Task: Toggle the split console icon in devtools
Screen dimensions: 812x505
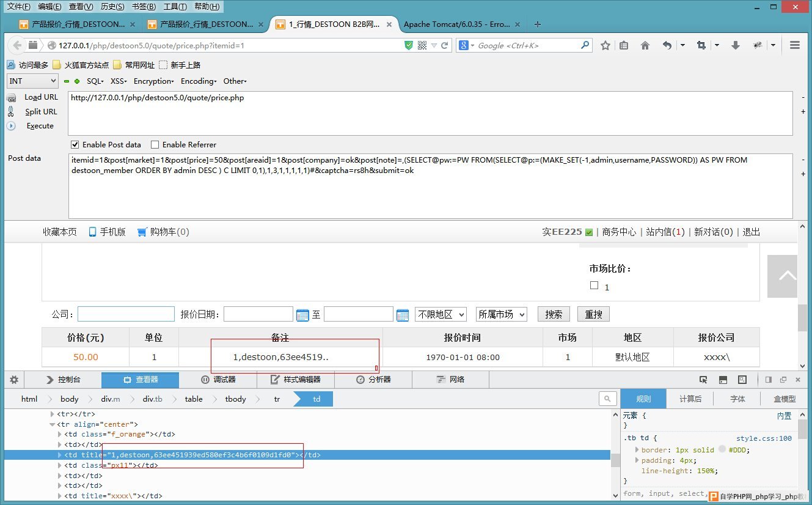Action: (723, 380)
